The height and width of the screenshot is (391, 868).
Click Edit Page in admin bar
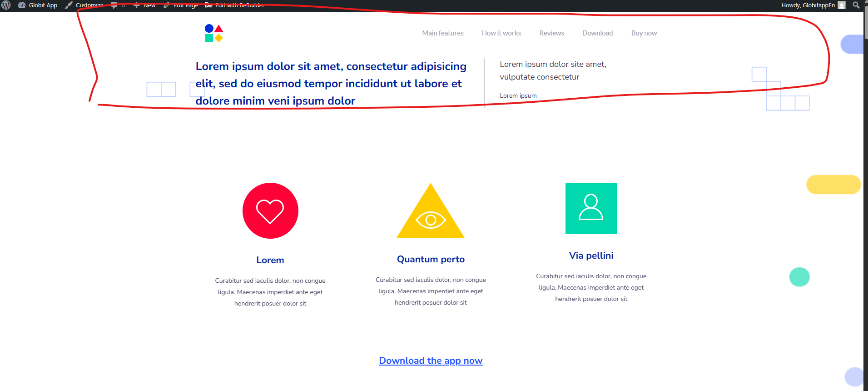click(x=181, y=5)
